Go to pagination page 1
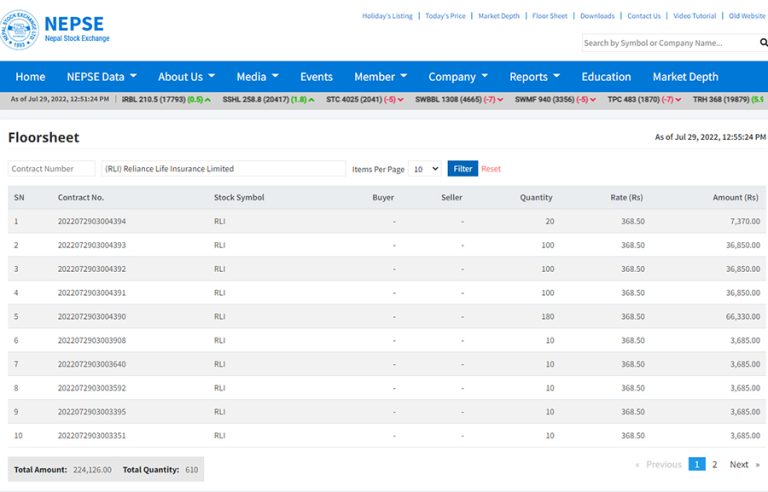The height and width of the screenshot is (492, 768). 696,464
